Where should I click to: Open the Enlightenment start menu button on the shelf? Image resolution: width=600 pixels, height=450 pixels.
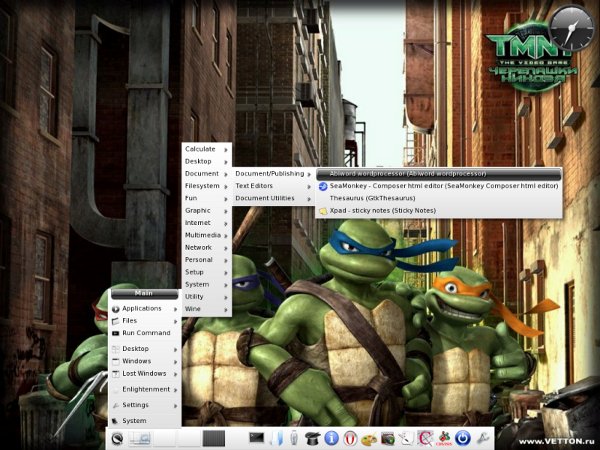[x=117, y=439]
